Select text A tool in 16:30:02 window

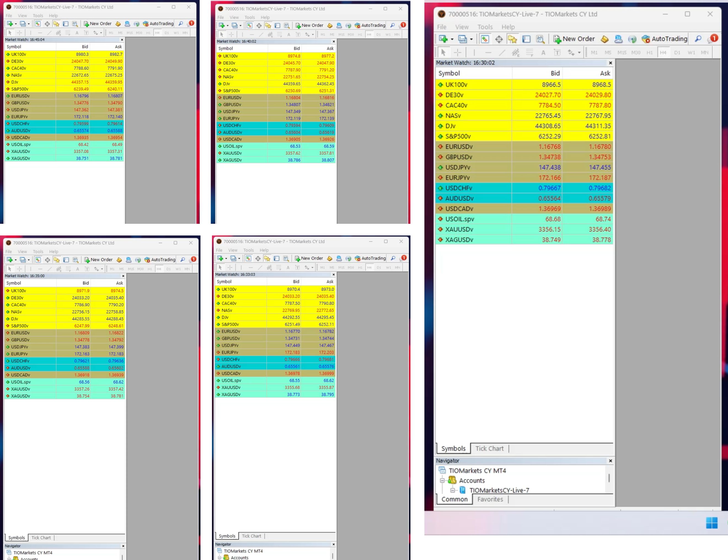543,52
